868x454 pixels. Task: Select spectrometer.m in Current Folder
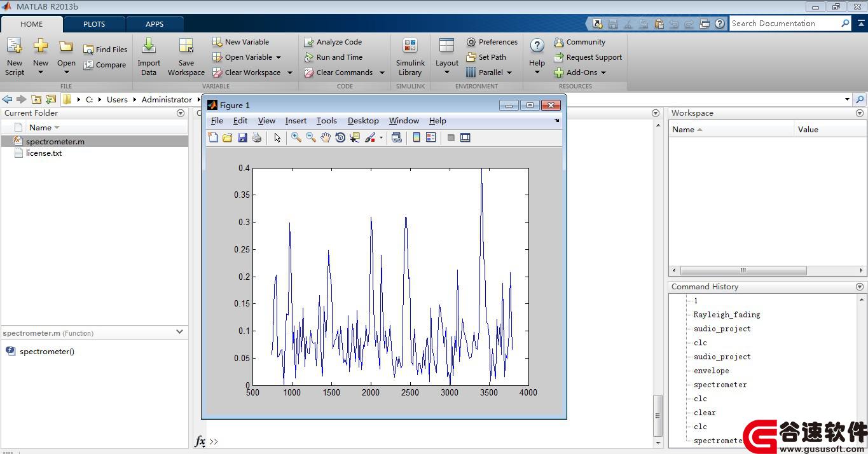95,142
